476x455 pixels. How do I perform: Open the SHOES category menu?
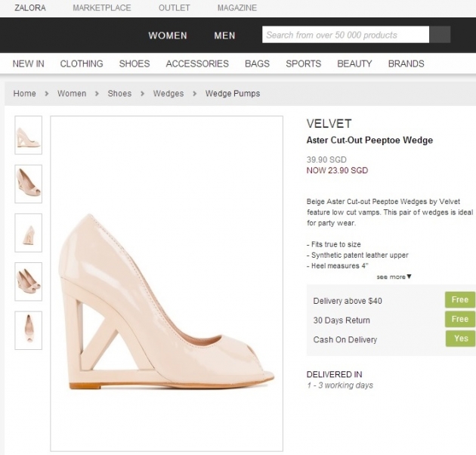click(x=134, y=64)
